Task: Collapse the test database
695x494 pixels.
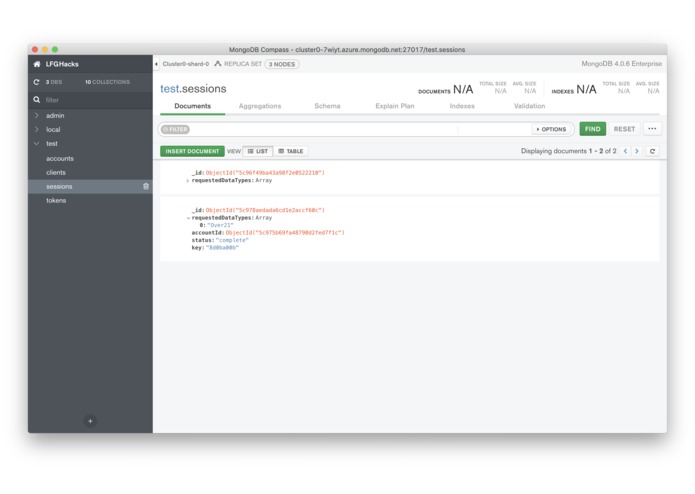Action: [36, 144]
